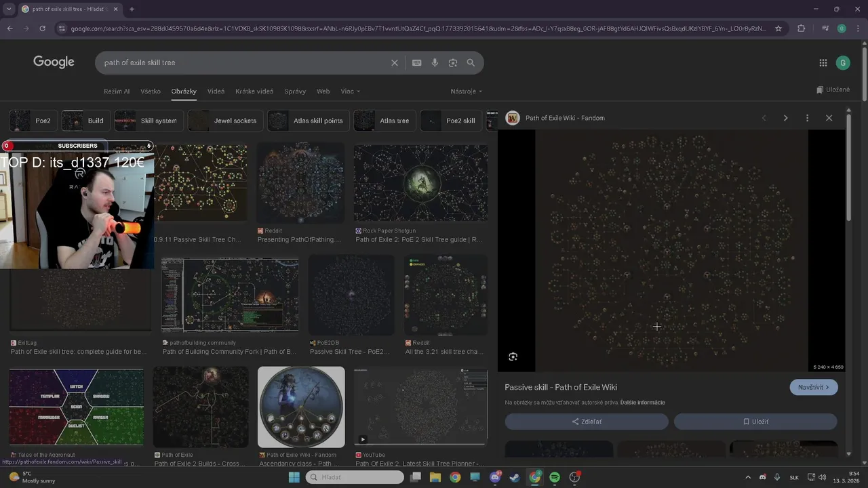Show hidden system tray icons
Viewport: 868px width, 488px height.
tap(748, 477)
